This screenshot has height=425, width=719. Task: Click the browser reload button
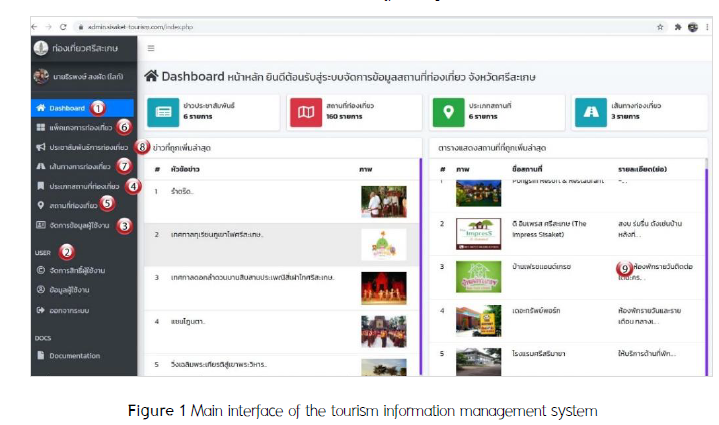coord(64,26)
